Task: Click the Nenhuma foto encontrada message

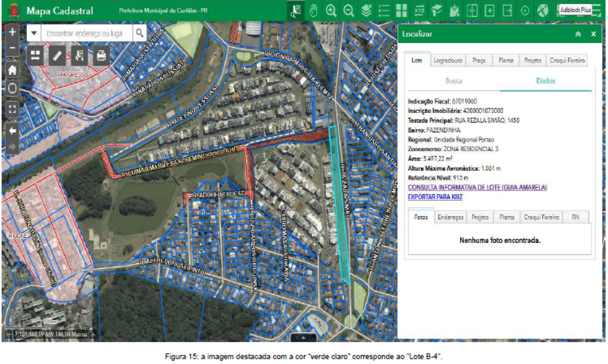Action: [x=500, y=240]
